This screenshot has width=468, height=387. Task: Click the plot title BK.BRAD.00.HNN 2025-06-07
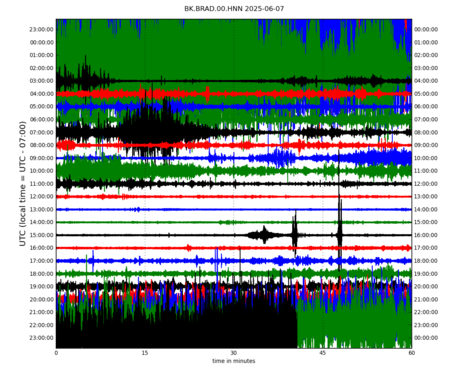[234, 9]
